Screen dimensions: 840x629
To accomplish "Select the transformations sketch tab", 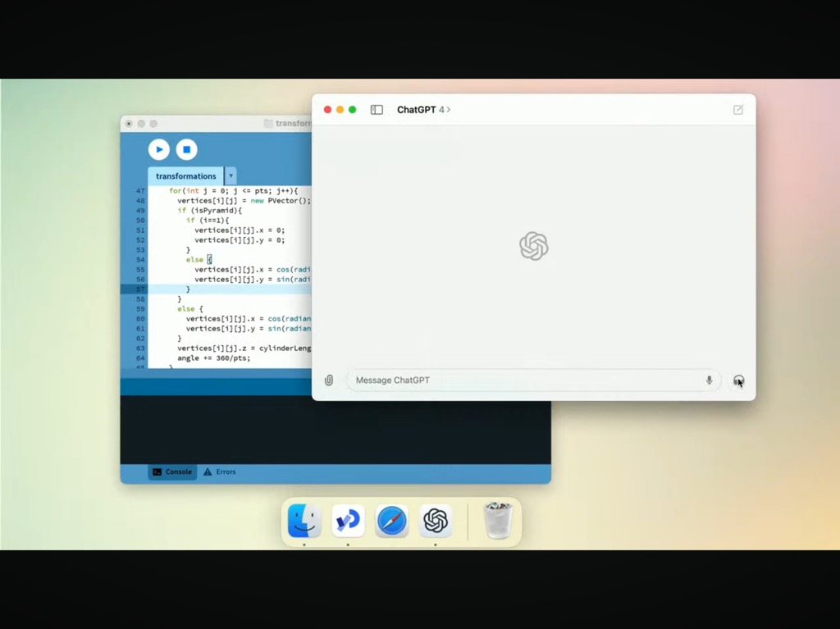I will (185, 176).
